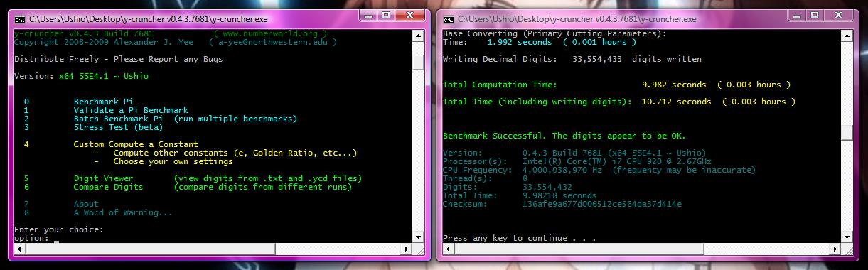
Task: Click 'Base Converting (Primary Cutting Parameters)' line
Action: coord(555,33)
